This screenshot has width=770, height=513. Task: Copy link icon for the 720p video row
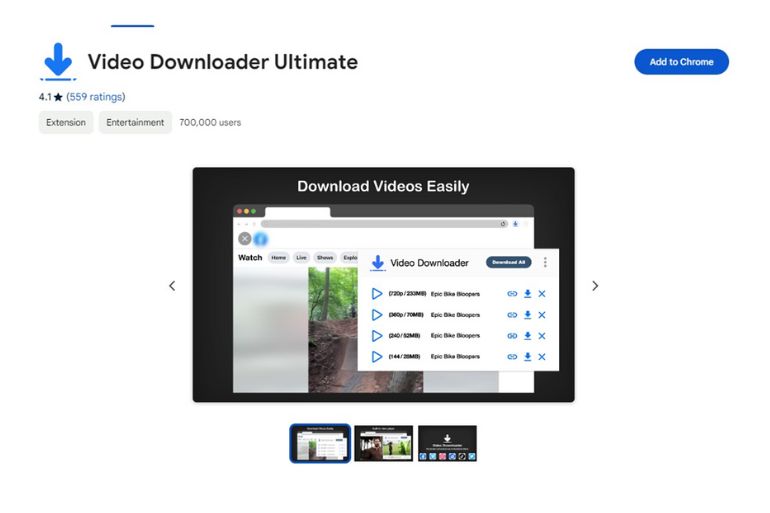point(512,294)
